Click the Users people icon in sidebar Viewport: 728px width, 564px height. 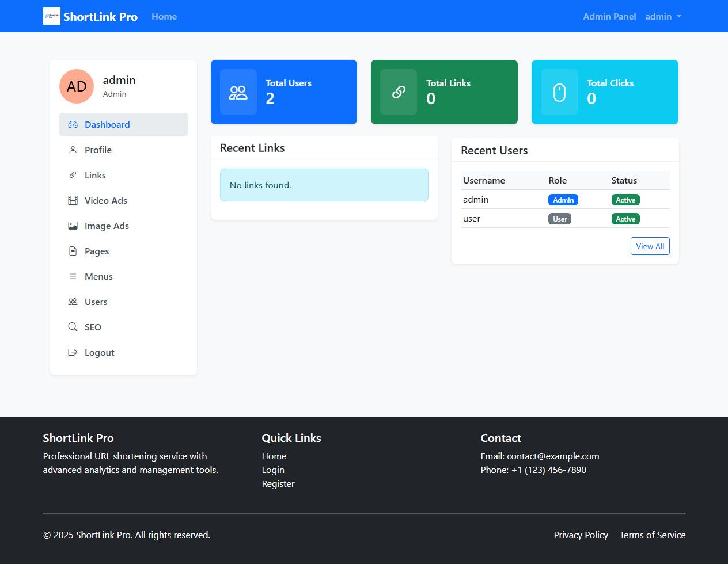pos(73,302)
